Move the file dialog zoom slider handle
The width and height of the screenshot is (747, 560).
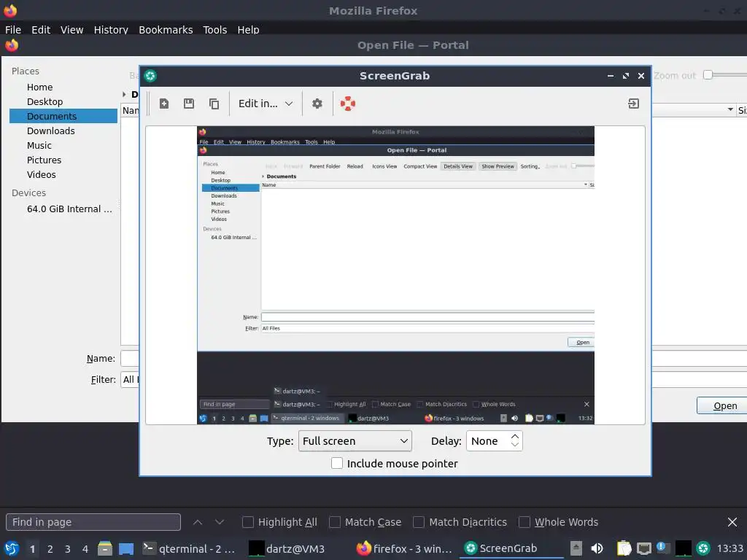708,75
